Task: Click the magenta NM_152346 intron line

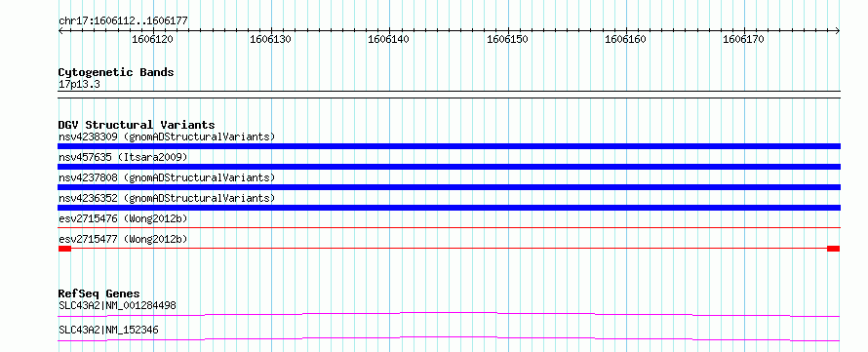Action: 449,338
